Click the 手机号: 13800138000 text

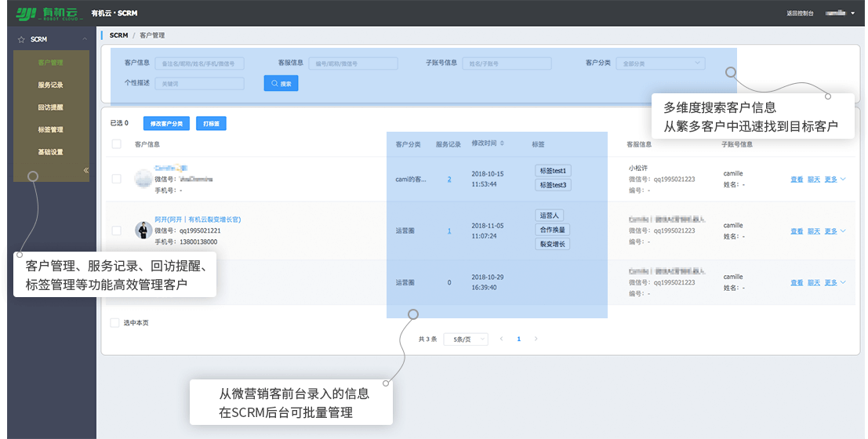click(x=186, y=242)
